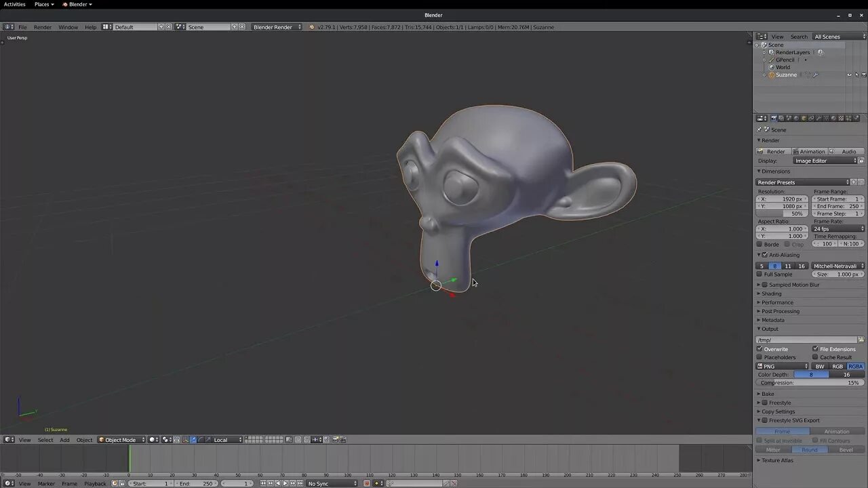Open the Particles properties tab icon
The width and height of the screenshot is (868, 488).
pos(848,119)
